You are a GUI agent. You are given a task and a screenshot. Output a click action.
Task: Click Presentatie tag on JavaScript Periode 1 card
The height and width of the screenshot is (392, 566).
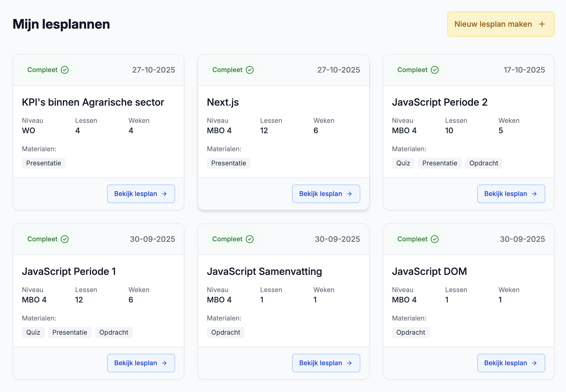(x=70, y=332)
